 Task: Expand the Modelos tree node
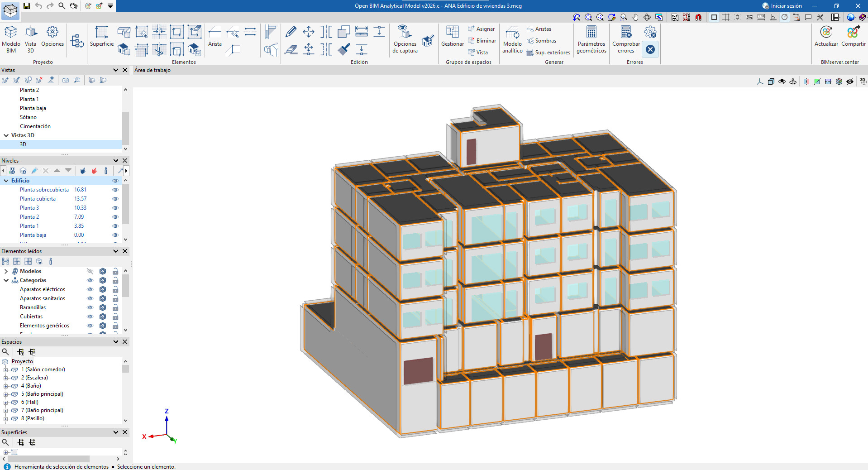tap(6, 271)
